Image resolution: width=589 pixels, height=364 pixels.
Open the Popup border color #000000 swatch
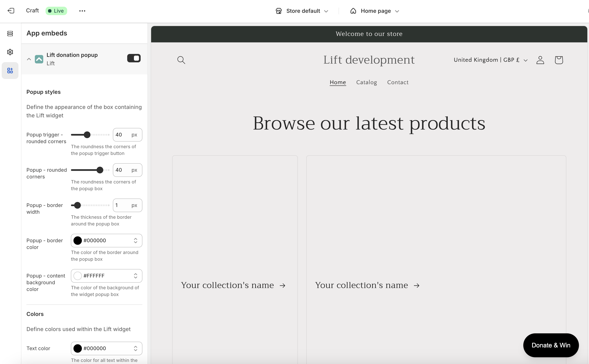78,241
